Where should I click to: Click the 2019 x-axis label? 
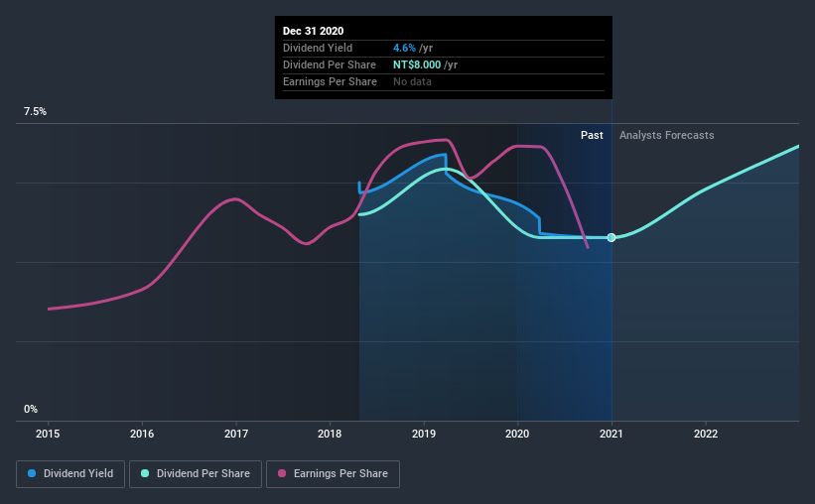coord(424,434)
